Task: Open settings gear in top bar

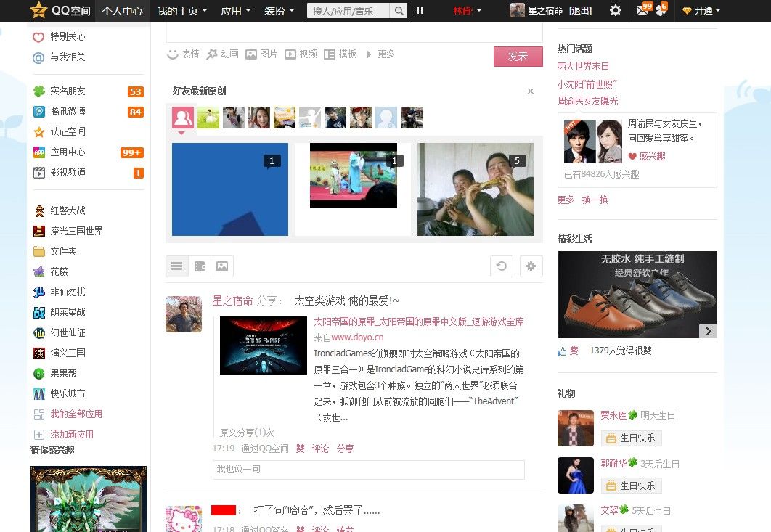Action: (x=615, y=10)
